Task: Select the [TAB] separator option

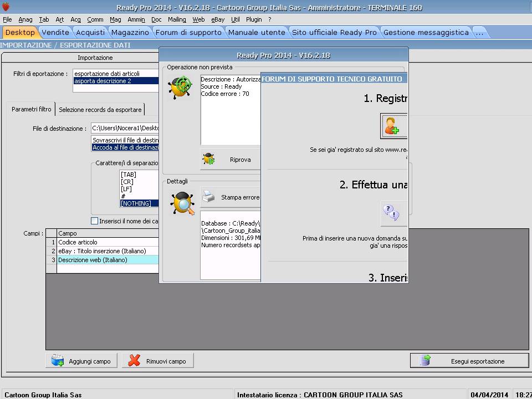Action: pos(139,175)
